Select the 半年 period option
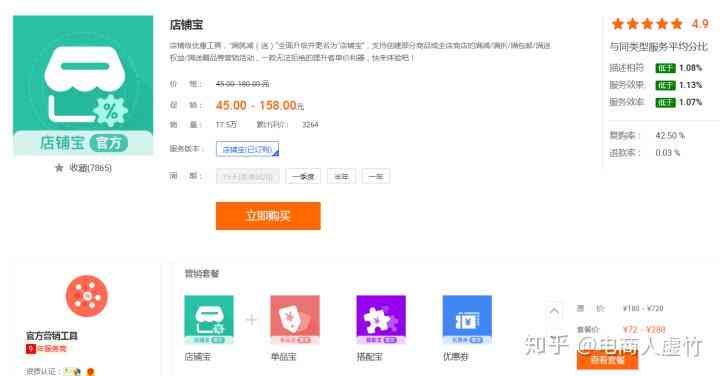The width and height of the screenshot is (720, 376). point(341,176)
